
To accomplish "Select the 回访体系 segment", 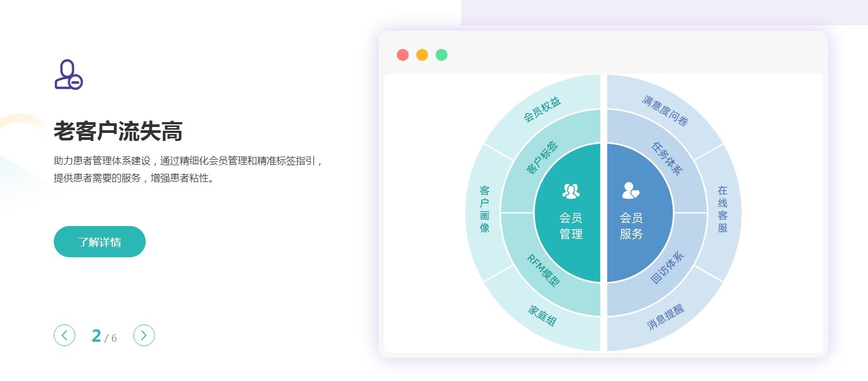I will point(667,267).
